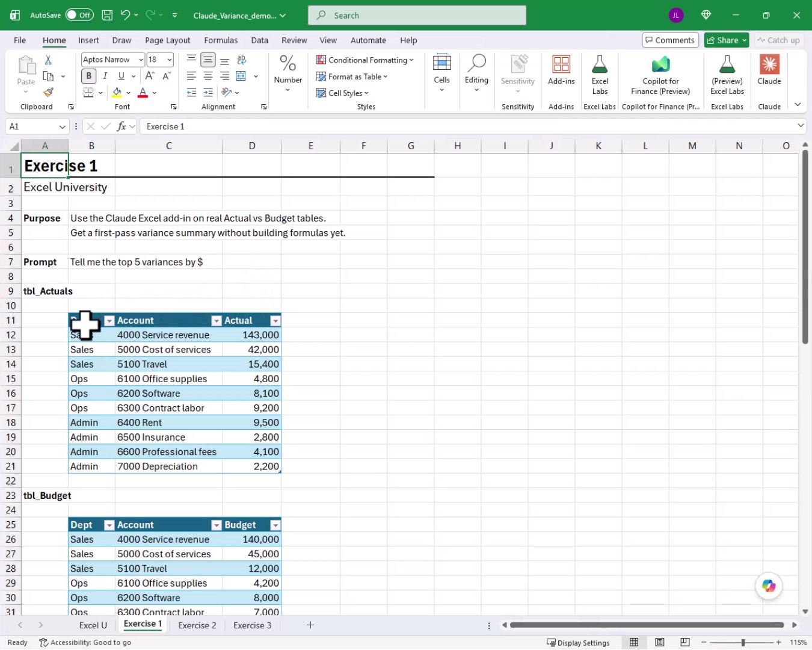Open the Excel Labs flask icon
The width and height of the screenshot is (812, 650).
pos(600,64)
